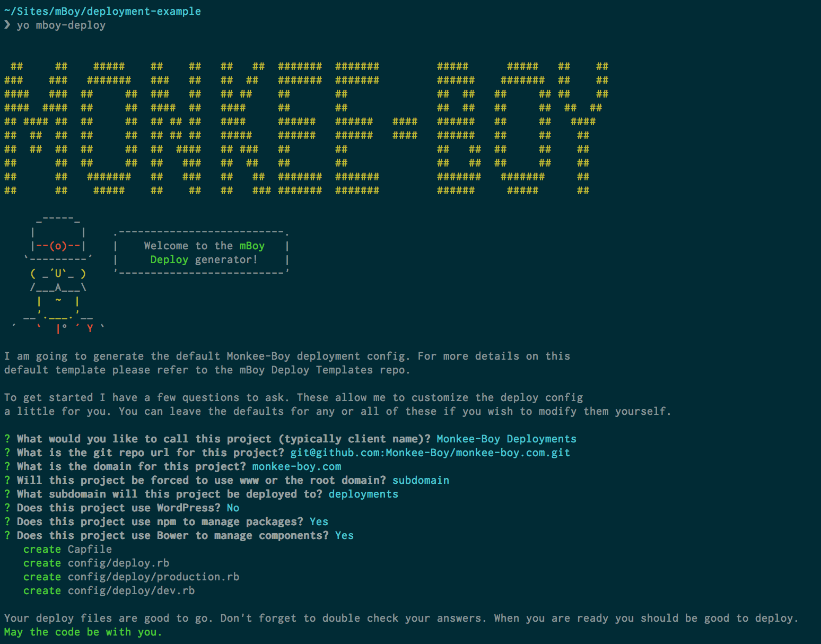Click the 'What is the domain for this project?' question
821x644 pixels.
point(131,466)
